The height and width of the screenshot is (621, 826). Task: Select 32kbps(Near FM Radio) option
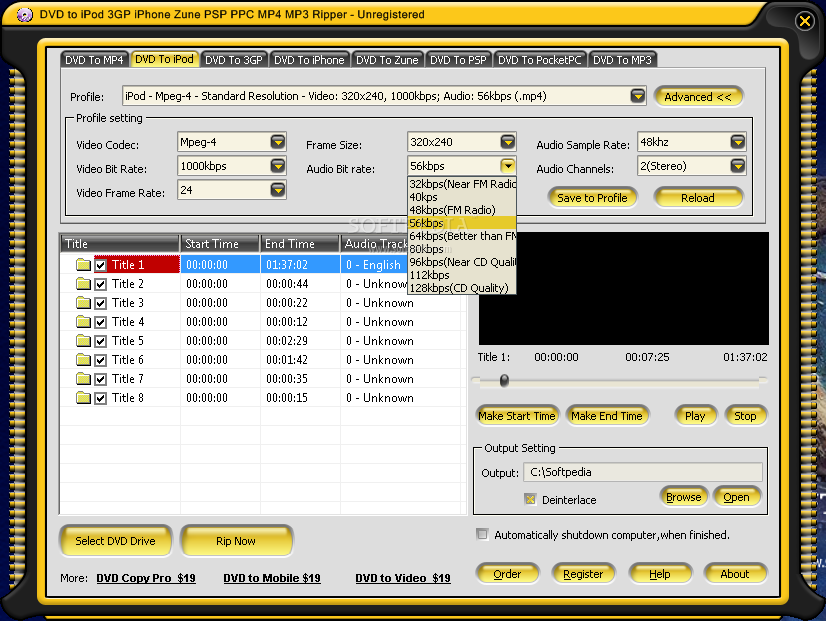pyautogui.click(x=462, y=184)
